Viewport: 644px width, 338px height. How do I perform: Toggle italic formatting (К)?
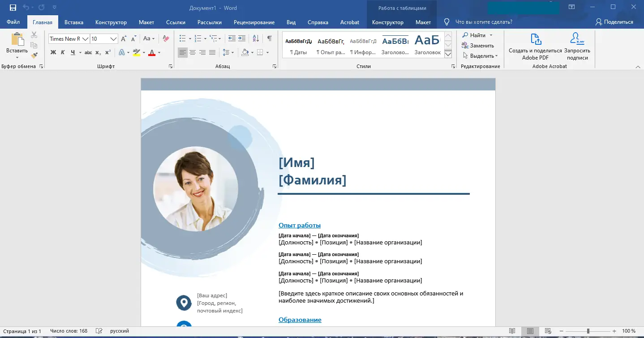63,52
